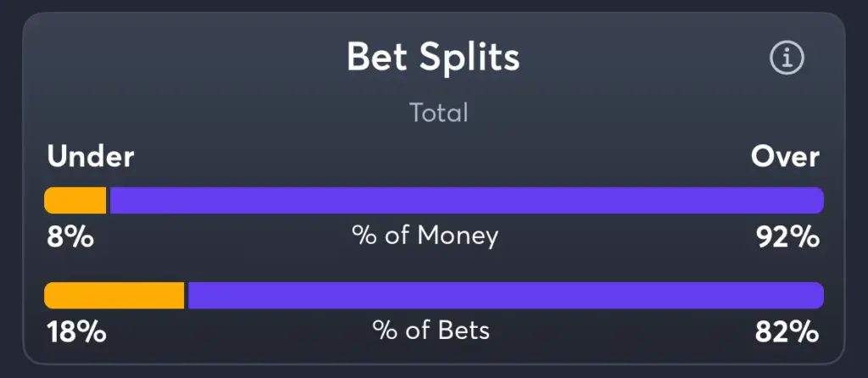Viewport: 868px width, 378px height.
Task: Click the Under label
Action: 90,157
